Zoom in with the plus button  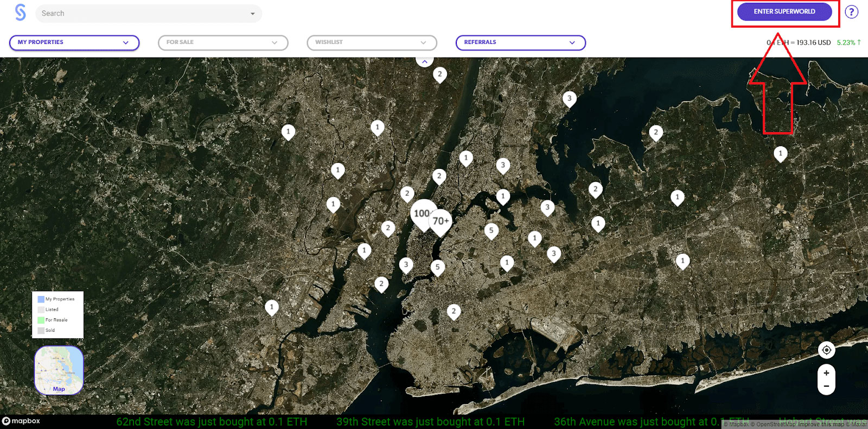pyautogui.click(x=826, y=373)
